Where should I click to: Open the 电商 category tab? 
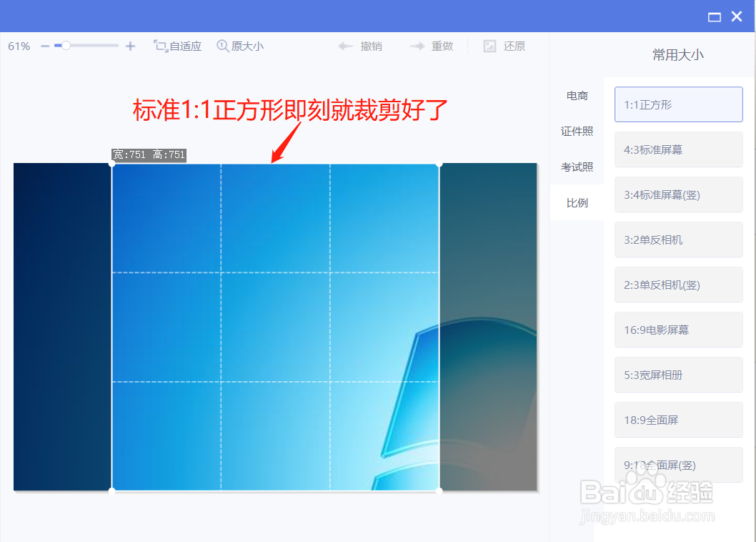(577, 96)
